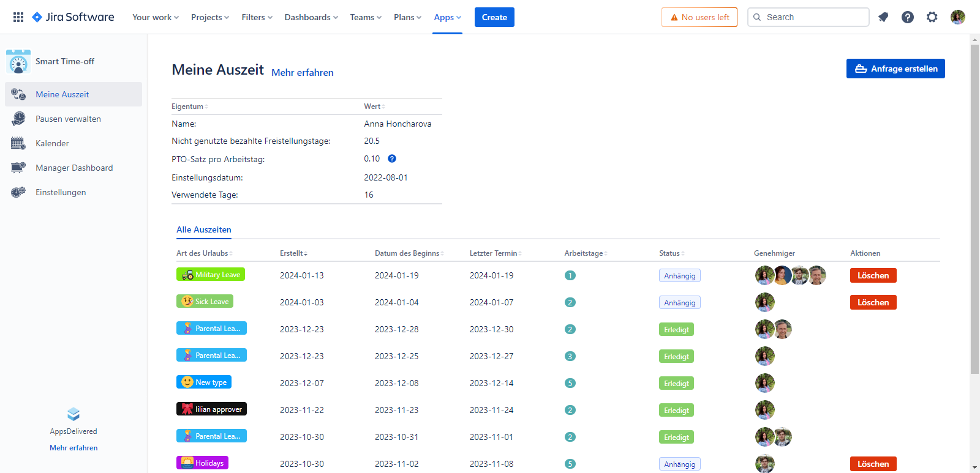Open the Your work dropdown
980x473 pixels.
[156, 17]
